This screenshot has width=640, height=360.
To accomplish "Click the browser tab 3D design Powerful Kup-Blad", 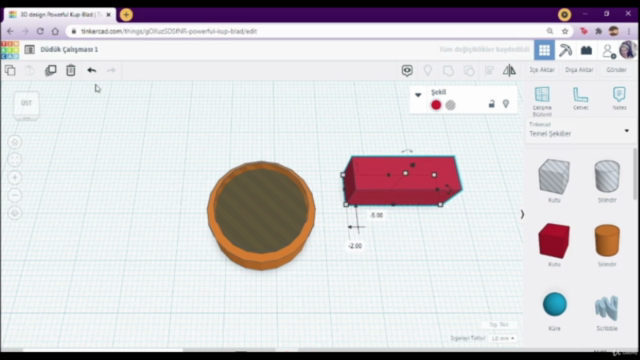I will click(x=60, y=15).
